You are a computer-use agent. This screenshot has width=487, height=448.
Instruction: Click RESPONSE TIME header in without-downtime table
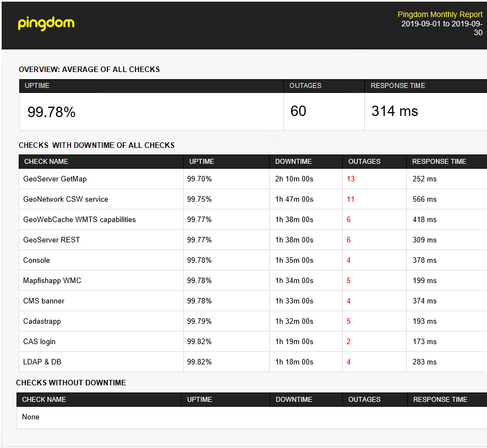click(x=440, y=399)
